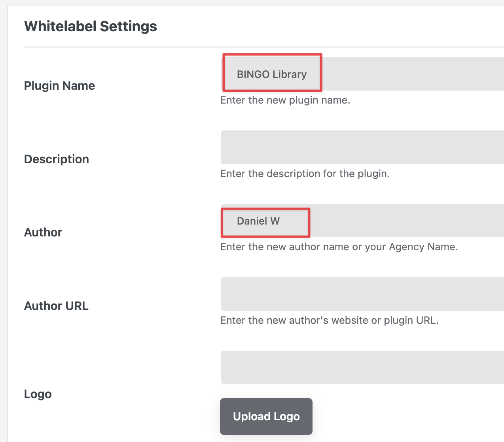Click the empty Author URL field
Image resolution: width=504 pixels, height=442 pixels.
[x=362, y=294]
